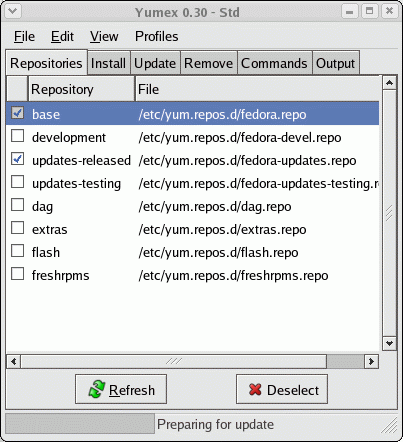Uncheck the updates-released repository checkbox
The height and width of the screenshot is (442, 403).
point(17,159)
